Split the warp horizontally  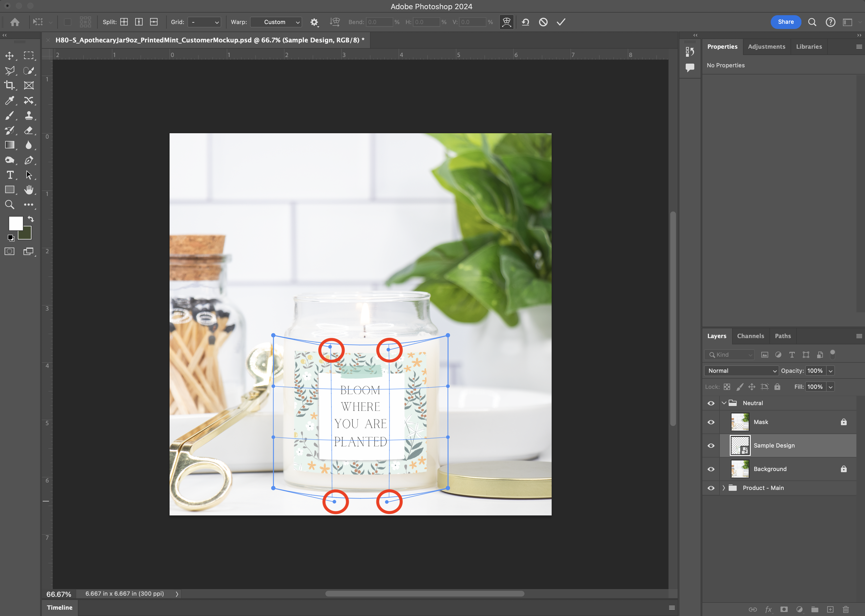154,22
